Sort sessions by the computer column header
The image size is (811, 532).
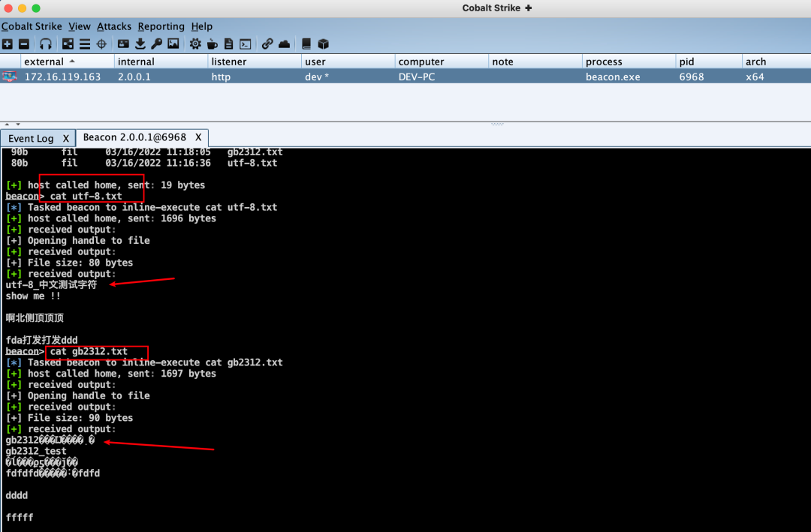point(442,62)
